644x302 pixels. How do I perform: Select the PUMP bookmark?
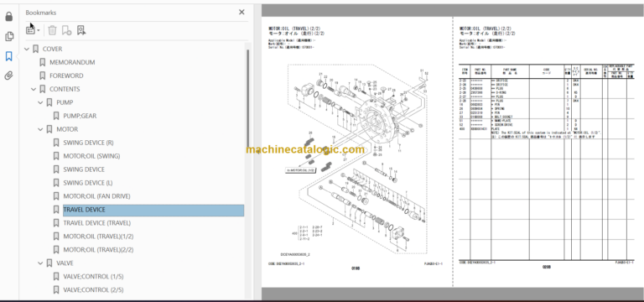click(65, 102)
